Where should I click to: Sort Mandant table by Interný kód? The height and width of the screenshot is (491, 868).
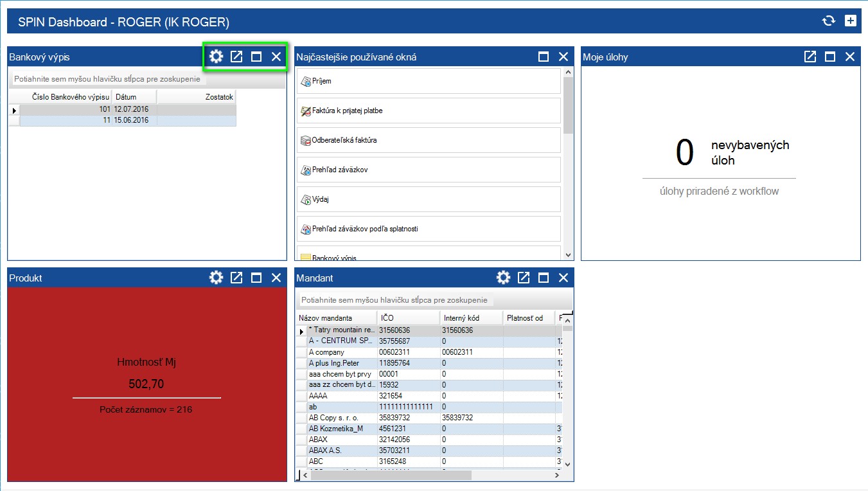[x=472, y=317]
